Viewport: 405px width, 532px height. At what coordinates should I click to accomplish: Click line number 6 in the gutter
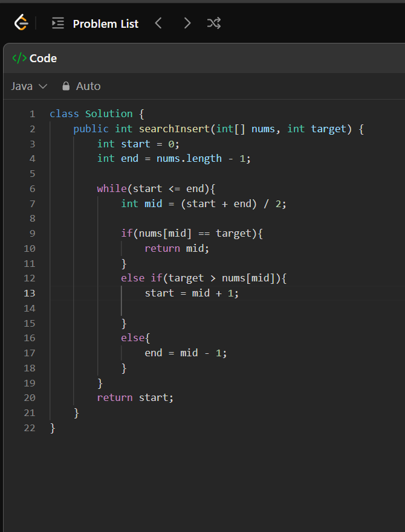pyautogui.click(x=32, y=188)
